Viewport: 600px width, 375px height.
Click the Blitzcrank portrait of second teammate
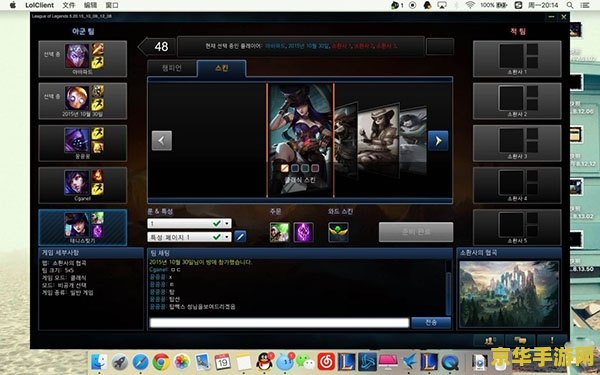[77, 98]
